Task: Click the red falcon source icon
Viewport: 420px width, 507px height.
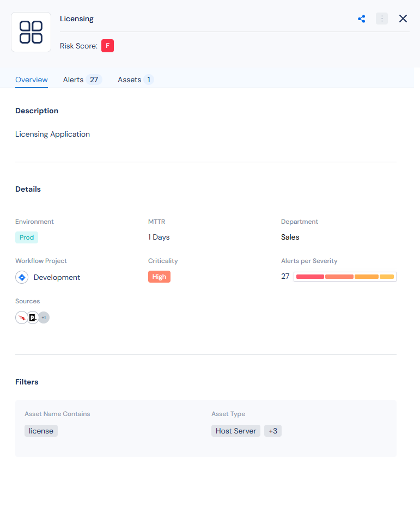Action: tap(22, 317)
